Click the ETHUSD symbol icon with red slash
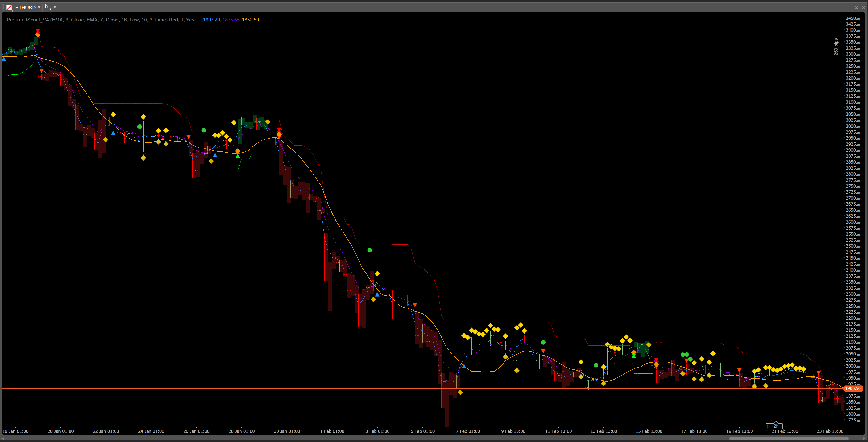Image resolution: width=868 pixels, height=442 pixels. click(x=9, y=7)
